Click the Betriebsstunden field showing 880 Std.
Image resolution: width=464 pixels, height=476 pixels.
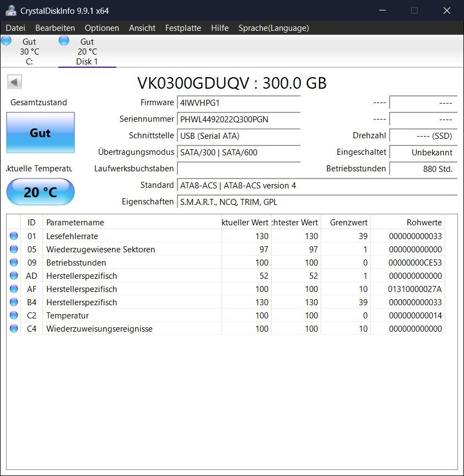click(423, 169)
